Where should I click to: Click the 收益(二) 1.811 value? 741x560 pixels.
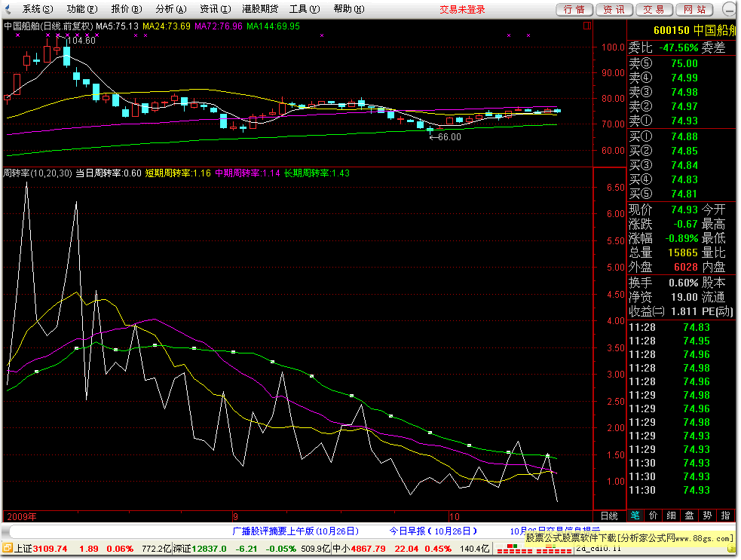pyautogui.click(x=684, y=311)
